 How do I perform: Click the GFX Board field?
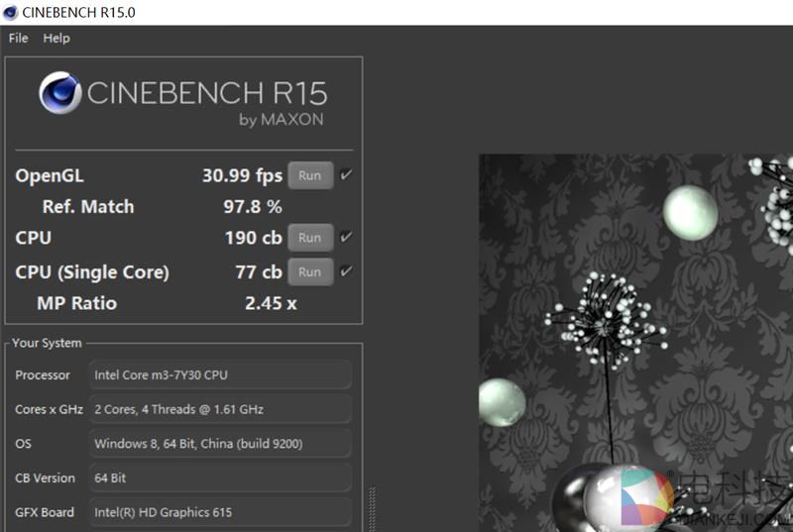tap(220, 512)
